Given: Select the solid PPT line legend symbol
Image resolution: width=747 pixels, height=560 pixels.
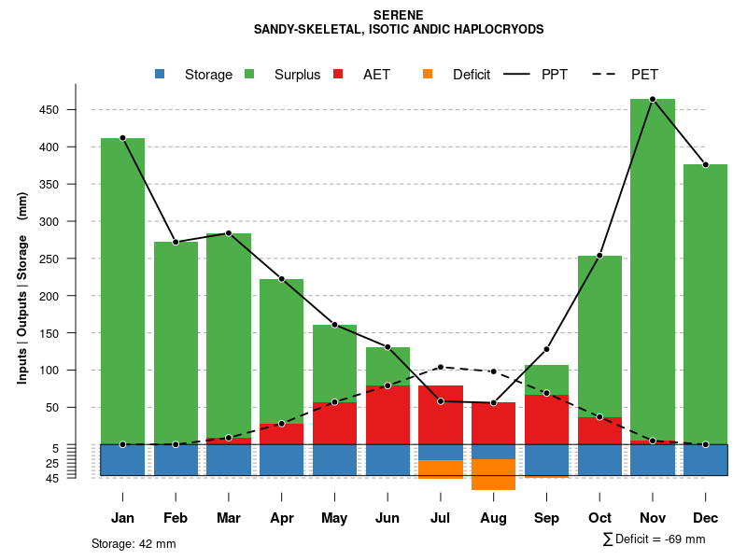Looking at the screenshot, I should point(517,75).
